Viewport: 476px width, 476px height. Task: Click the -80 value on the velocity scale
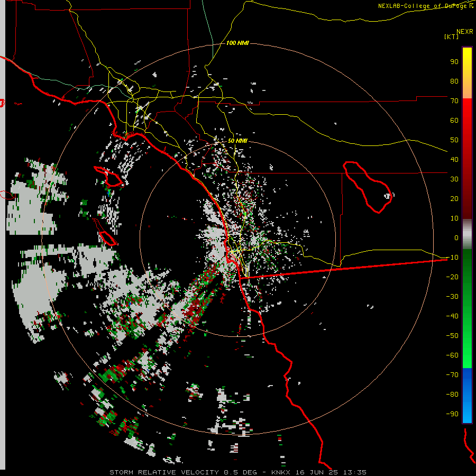tap(452, 395)
